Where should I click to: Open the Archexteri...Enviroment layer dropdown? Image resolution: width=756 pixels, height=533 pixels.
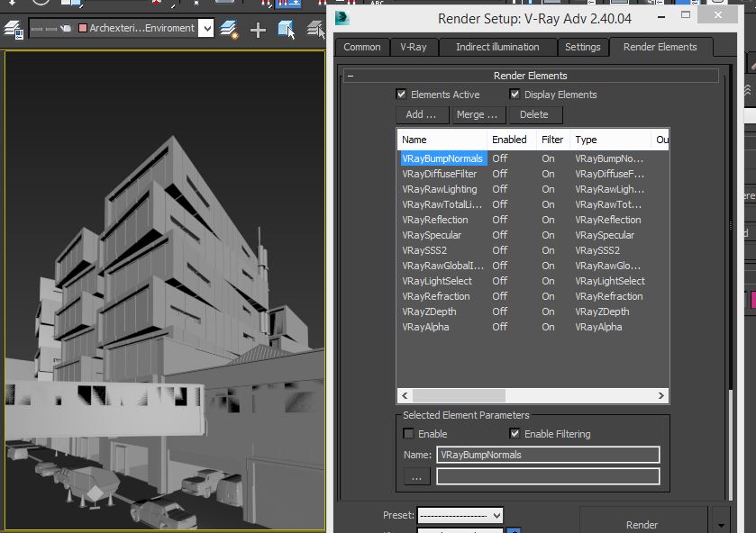[207, 28]
